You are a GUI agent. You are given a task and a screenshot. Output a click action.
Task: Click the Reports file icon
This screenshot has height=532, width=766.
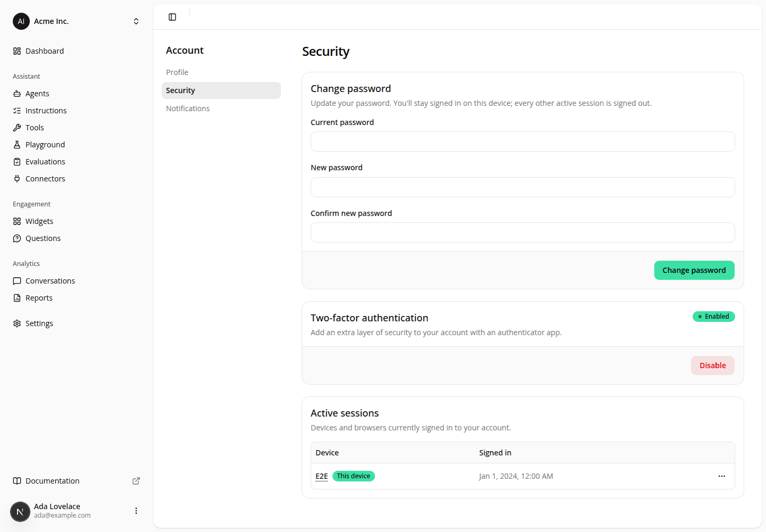coord(17,298)
